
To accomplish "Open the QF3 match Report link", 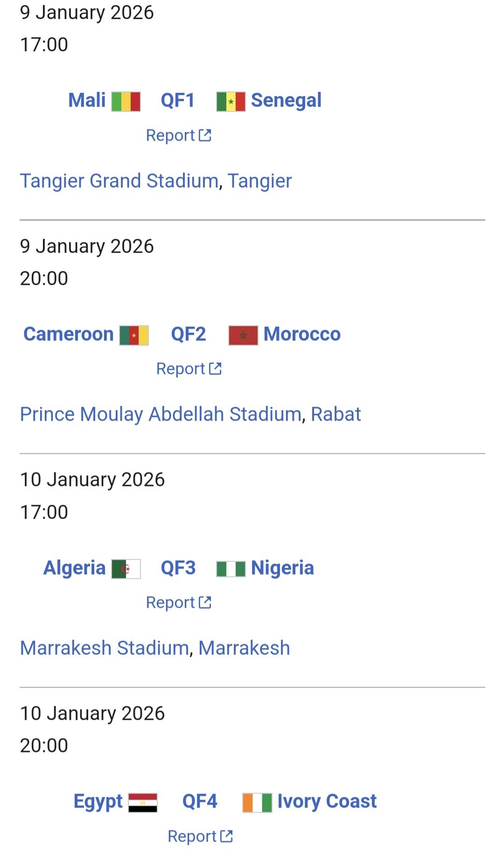I will (x=178, y=603).
